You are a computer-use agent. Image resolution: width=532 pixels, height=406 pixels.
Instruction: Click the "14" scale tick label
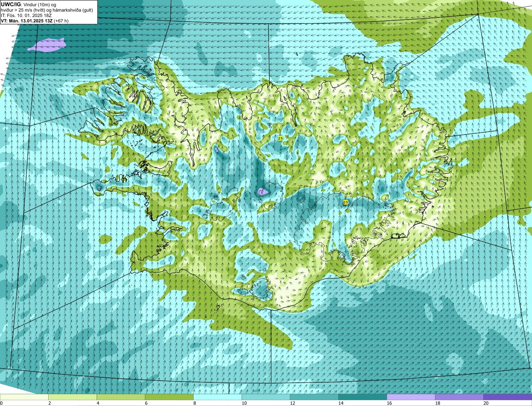(x=341, y=403)
